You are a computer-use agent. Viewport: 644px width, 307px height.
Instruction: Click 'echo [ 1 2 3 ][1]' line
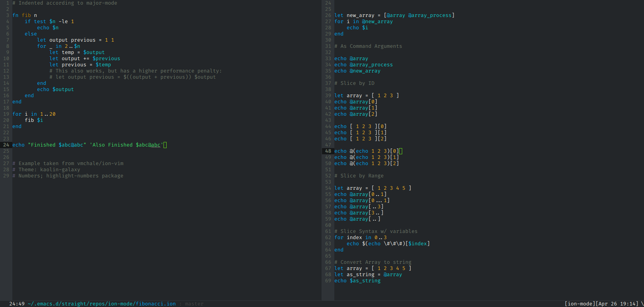tap(361, 133)
